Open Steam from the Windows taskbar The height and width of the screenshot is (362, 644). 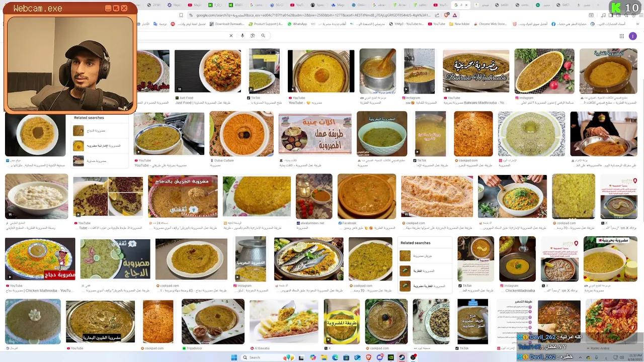(x=401, y=357)
